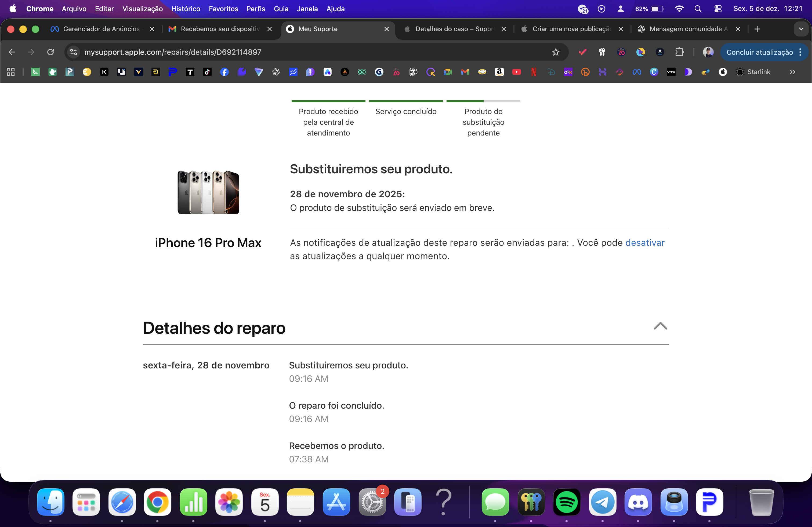Open macOS Control Center toggles icon
The width and height of the screenshot is (812, 527).
coord(717,9)
